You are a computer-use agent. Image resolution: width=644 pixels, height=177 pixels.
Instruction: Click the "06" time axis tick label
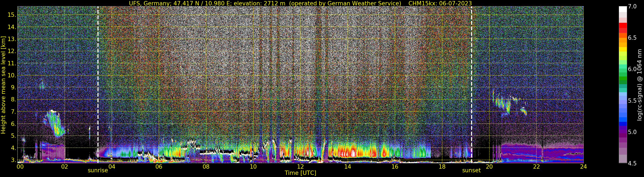point(159,166)
